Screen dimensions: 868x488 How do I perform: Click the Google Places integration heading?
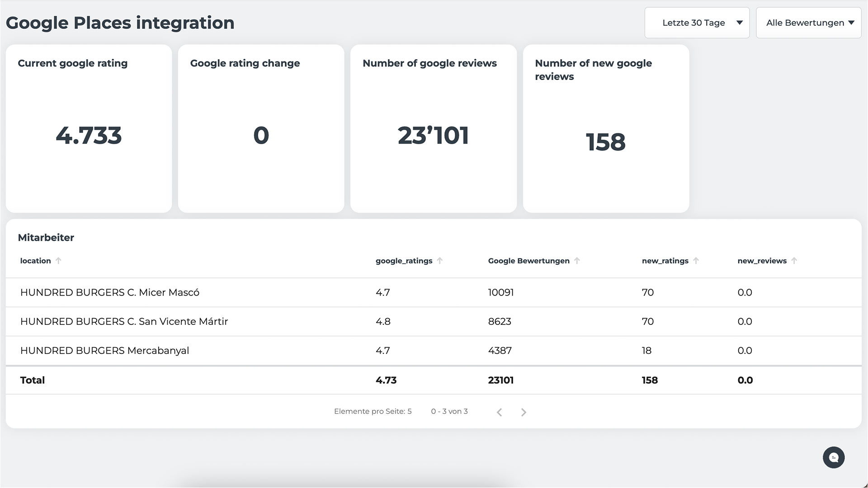coord(120,23)
